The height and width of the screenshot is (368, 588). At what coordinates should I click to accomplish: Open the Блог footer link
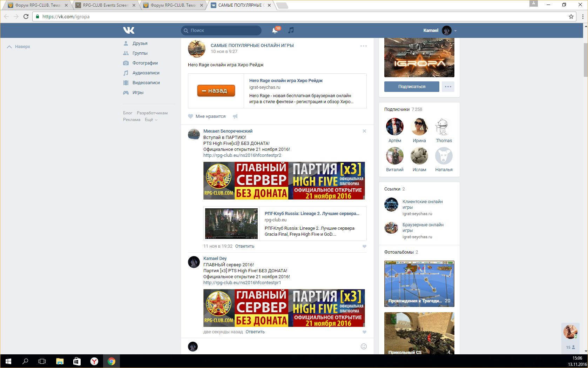pyautogui.click(x=128, y=113)
